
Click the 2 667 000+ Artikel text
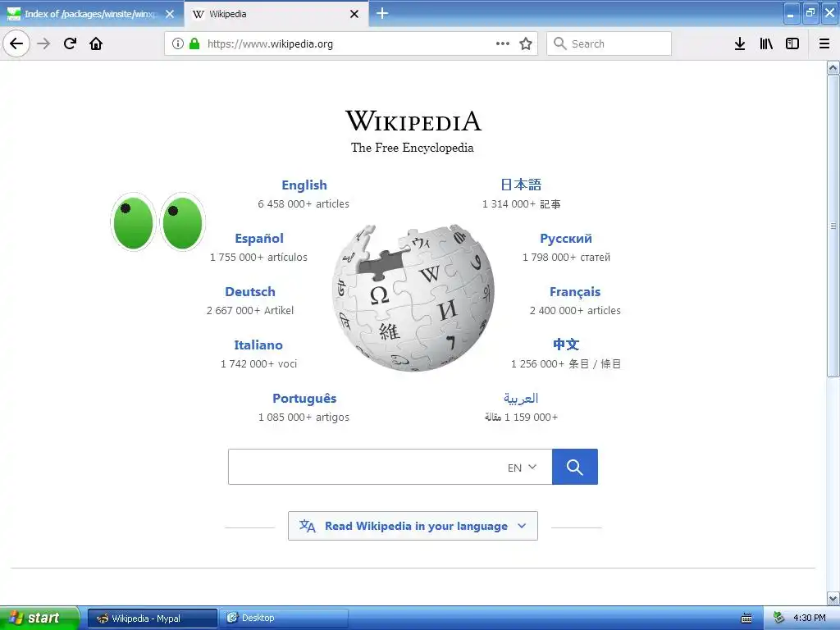pyautogui.click(x=250, y=310)
